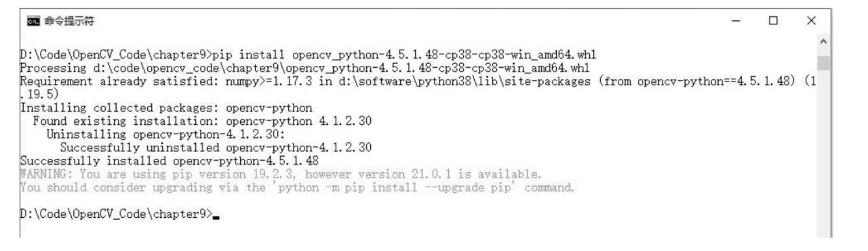Click the vertical scrollbar thumb
Image resolution: width=868 pixels, height=251 pixels.
(x=823, y=63)
